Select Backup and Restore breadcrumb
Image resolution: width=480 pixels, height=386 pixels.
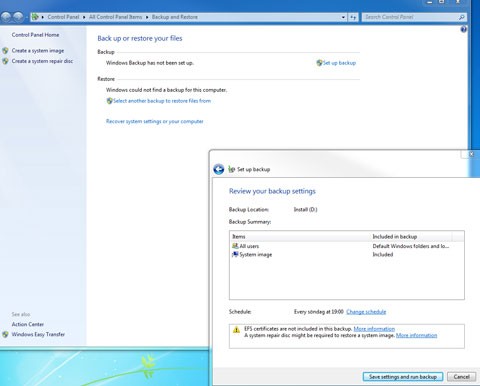coord(175,17)
